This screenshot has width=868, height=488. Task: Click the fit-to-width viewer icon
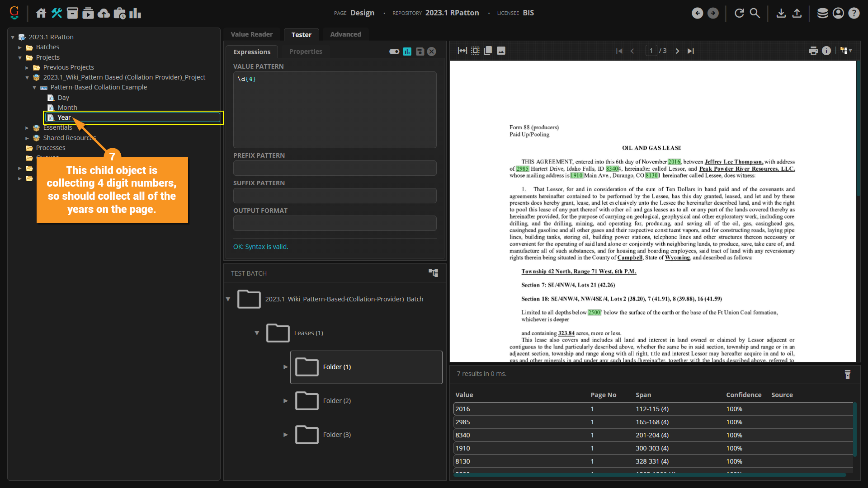[x=462, y=51]
